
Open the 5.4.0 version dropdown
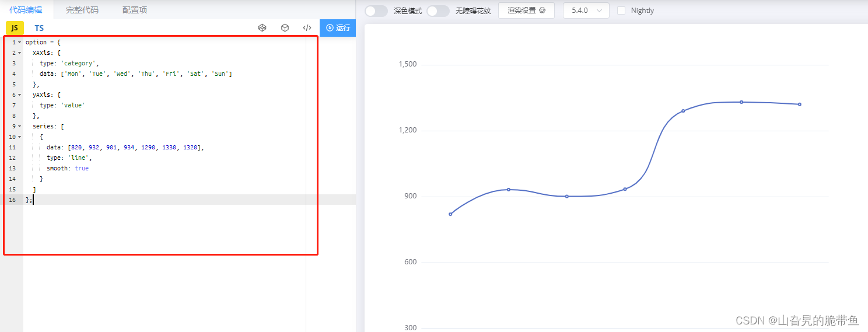586,11
